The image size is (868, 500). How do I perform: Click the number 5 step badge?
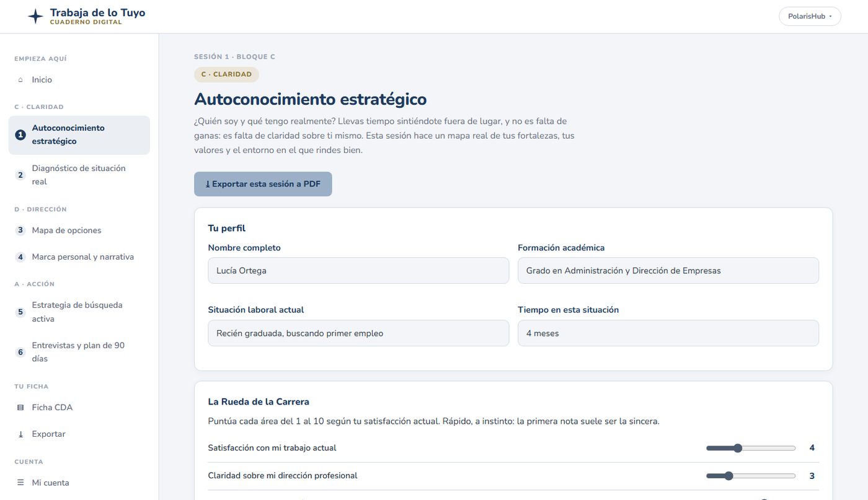pos(20,312)
